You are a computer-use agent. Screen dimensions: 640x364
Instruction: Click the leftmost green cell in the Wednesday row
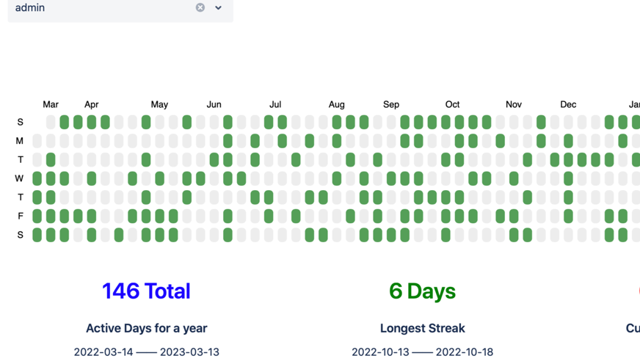tap(37, 178)
